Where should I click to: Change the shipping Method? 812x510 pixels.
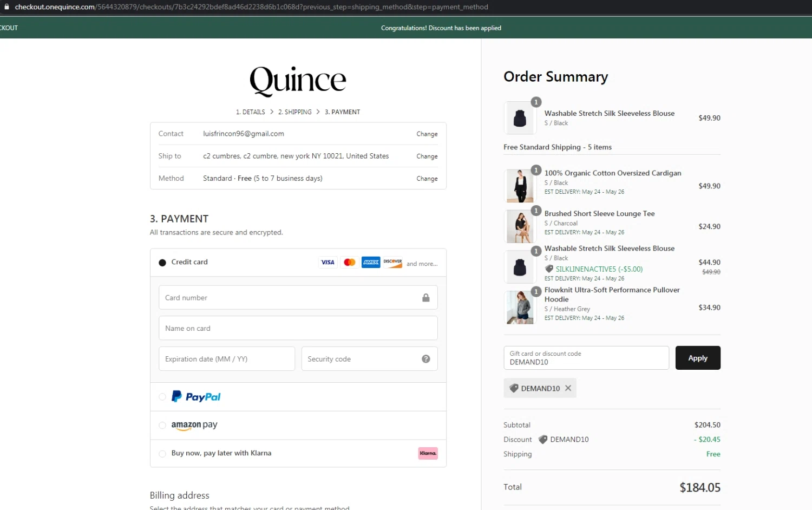point(427,179)
